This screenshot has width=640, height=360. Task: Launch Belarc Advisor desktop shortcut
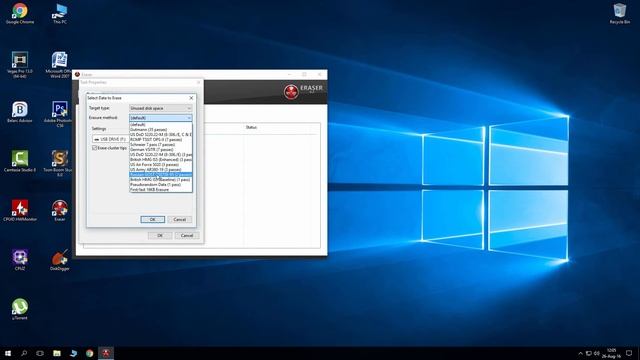20,112
